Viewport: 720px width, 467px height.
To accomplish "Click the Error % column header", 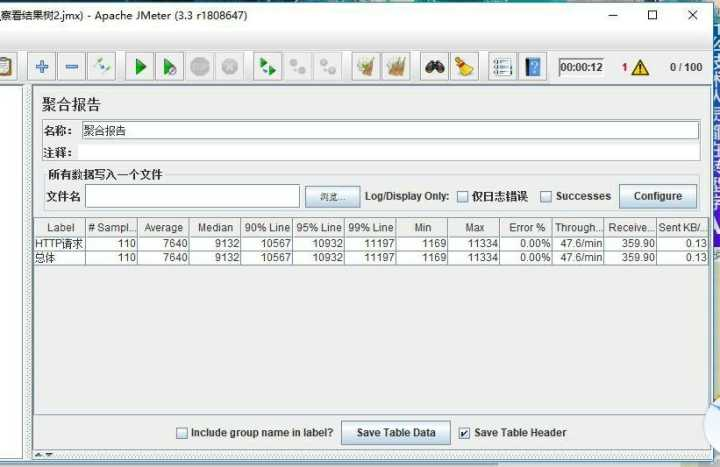I will [x=526, y=227].
